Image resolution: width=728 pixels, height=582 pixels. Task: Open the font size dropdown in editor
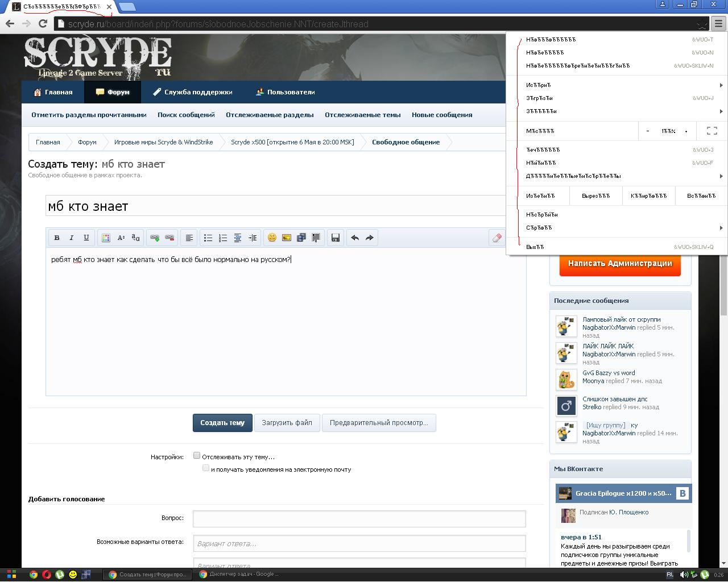(121, 238)
